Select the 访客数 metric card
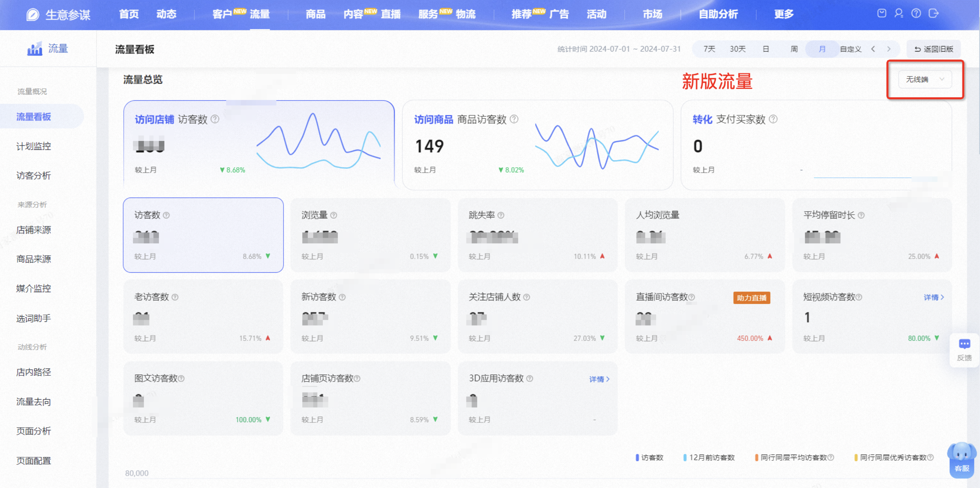The width and height of the screenshot is (980, 488). coord(203,235)
